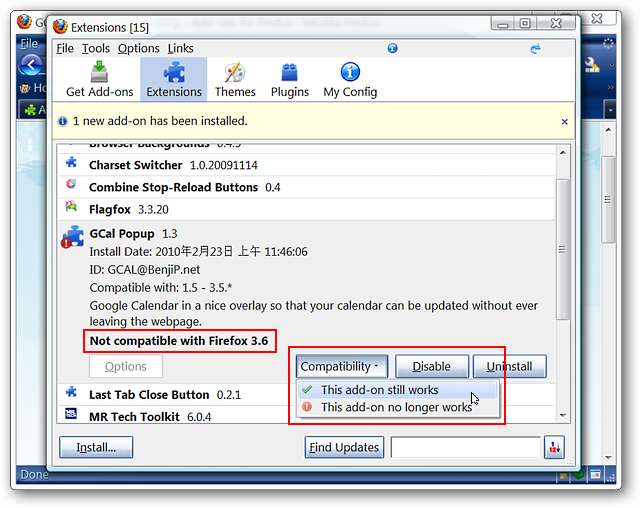The image size is (640, 508).
Task: Click the Last Tab Close Button icon
Action: point(71,392)
